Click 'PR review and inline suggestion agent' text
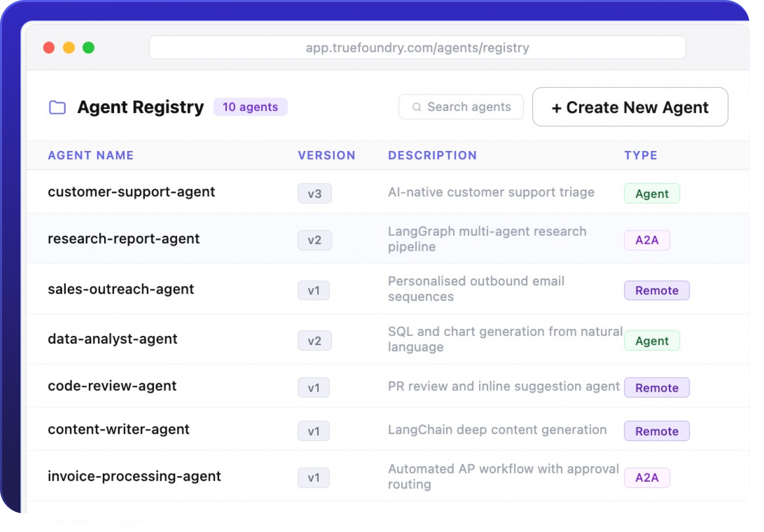Screen dimensions: 764x532 (504, 386)
